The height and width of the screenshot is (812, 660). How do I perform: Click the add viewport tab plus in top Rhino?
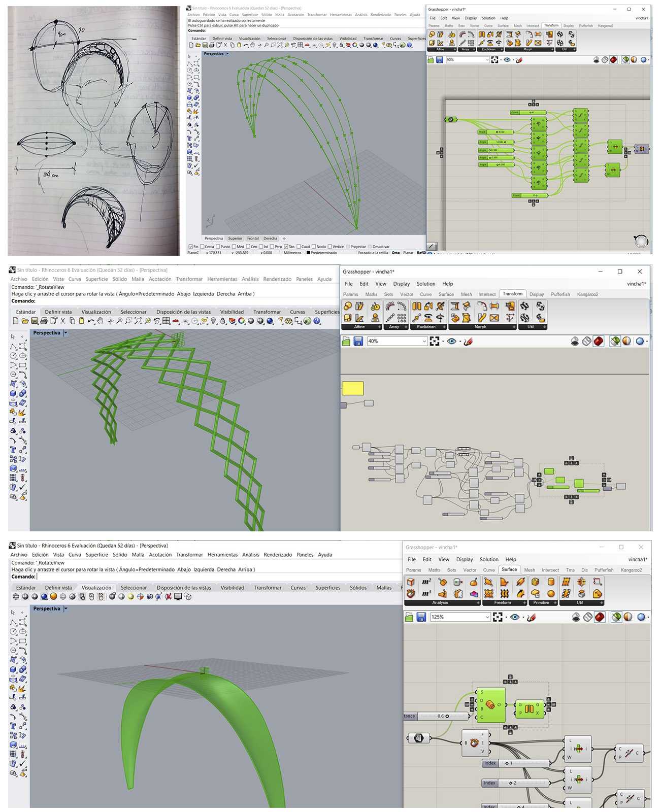(284, 239)
